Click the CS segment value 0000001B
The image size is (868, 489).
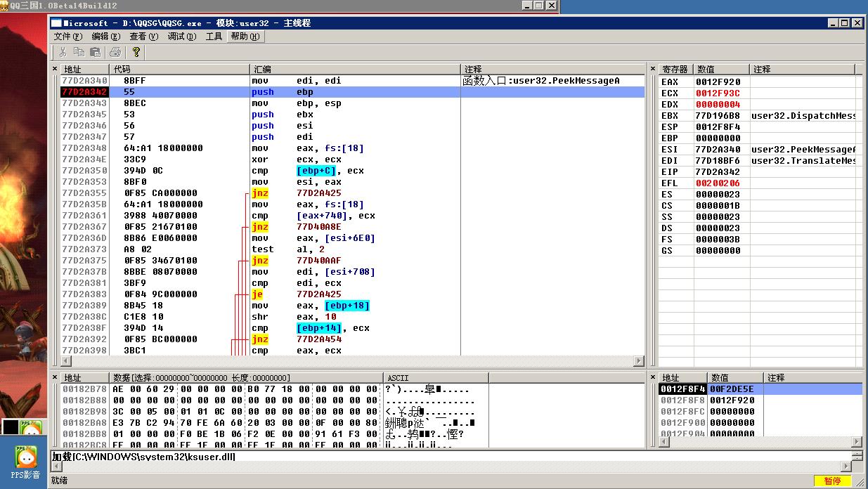[x=718, y=206]
